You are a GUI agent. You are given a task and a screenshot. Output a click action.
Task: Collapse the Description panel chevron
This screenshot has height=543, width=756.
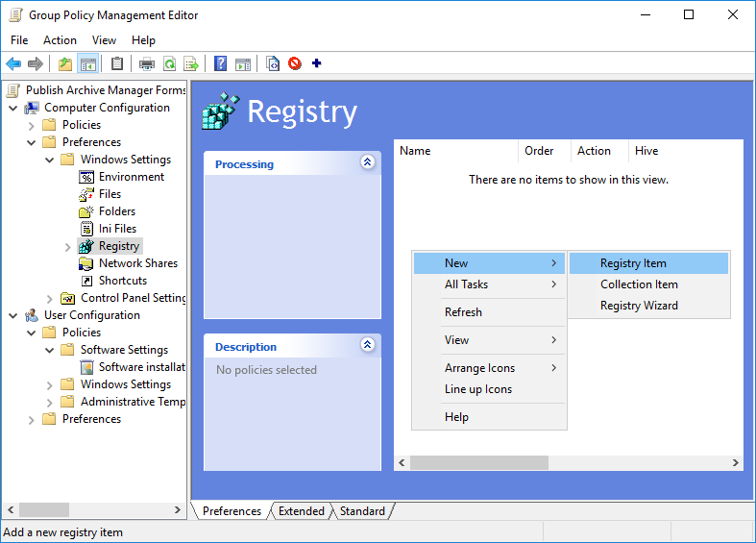[x=367, y=344]
